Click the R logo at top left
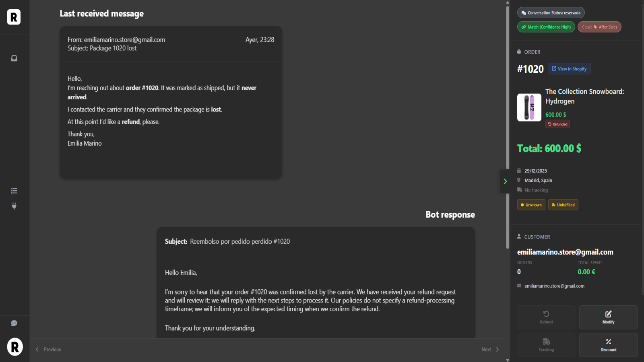Image resolution: width=644 pixels, height=362 pixels. pyautogui.click(x=14, y=17)
